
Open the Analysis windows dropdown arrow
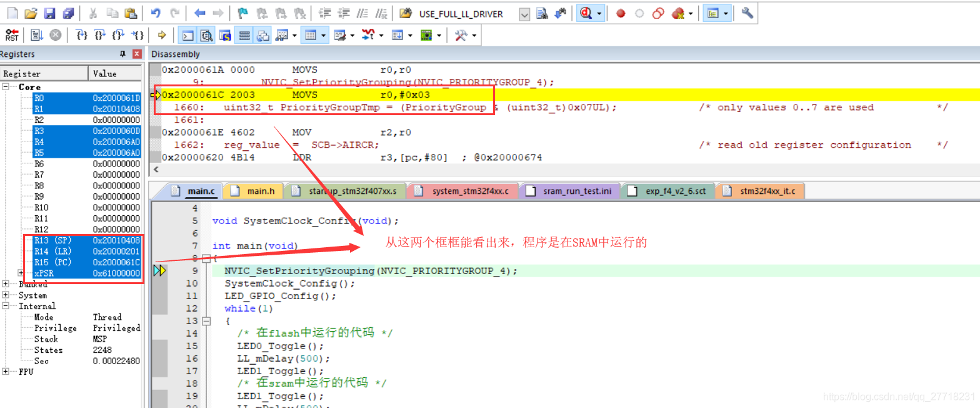pos(381,35)
